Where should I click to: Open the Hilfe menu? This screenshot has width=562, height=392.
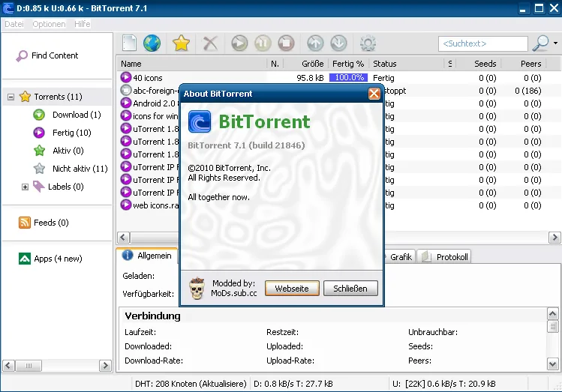tap(82, 24)
